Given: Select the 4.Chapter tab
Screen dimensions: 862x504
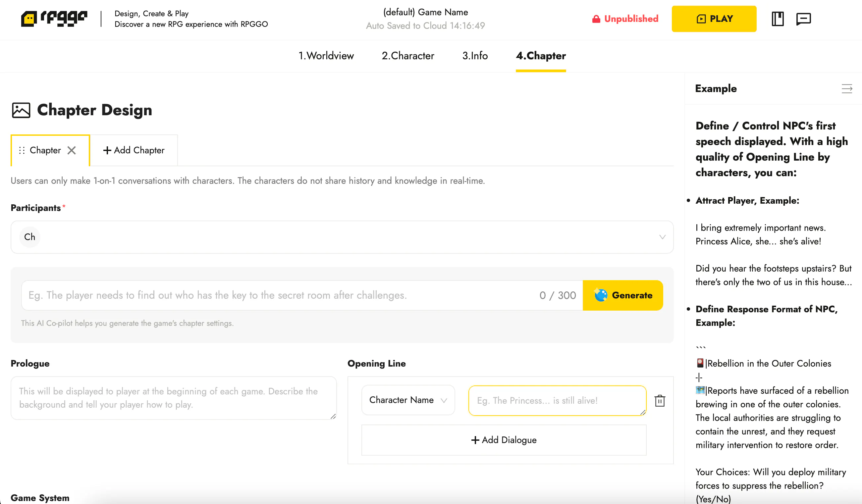Looking at the screenshot, I should [x=541, y=56].
